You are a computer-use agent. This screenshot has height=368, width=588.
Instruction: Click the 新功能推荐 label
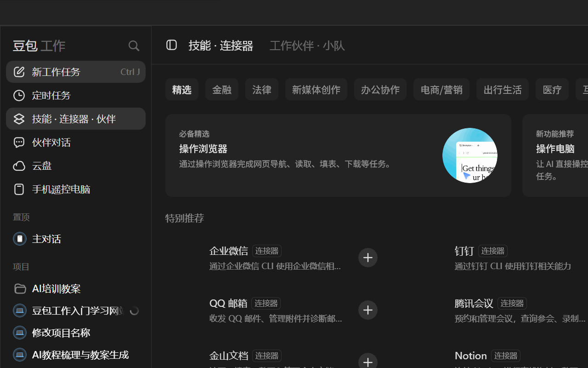(555, 134)
